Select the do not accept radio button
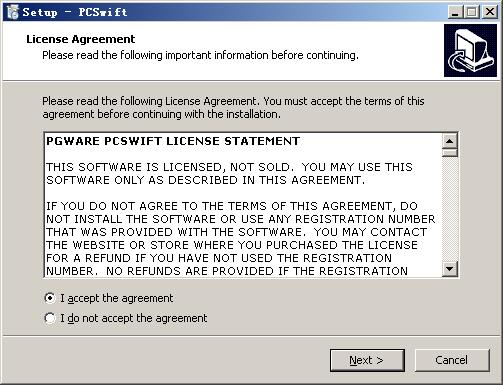Image resolution: width=503 pixels, height=385 pixels. [x=50, y=318]
